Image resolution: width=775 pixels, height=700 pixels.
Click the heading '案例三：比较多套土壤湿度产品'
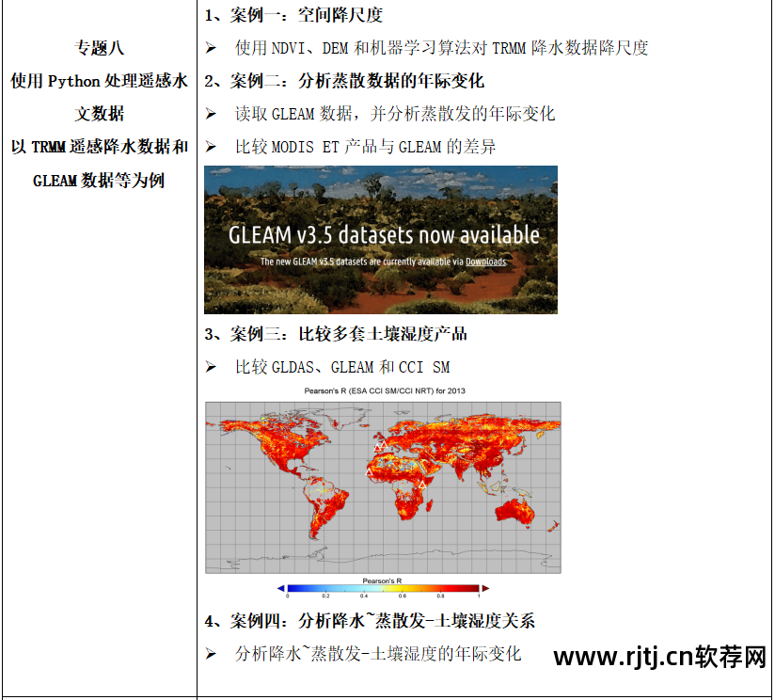pos(348,334)
